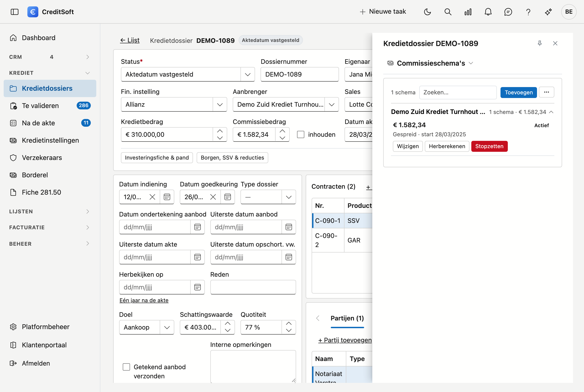Increase the Kredietbedrag stepper up arrow

(220, 131)
